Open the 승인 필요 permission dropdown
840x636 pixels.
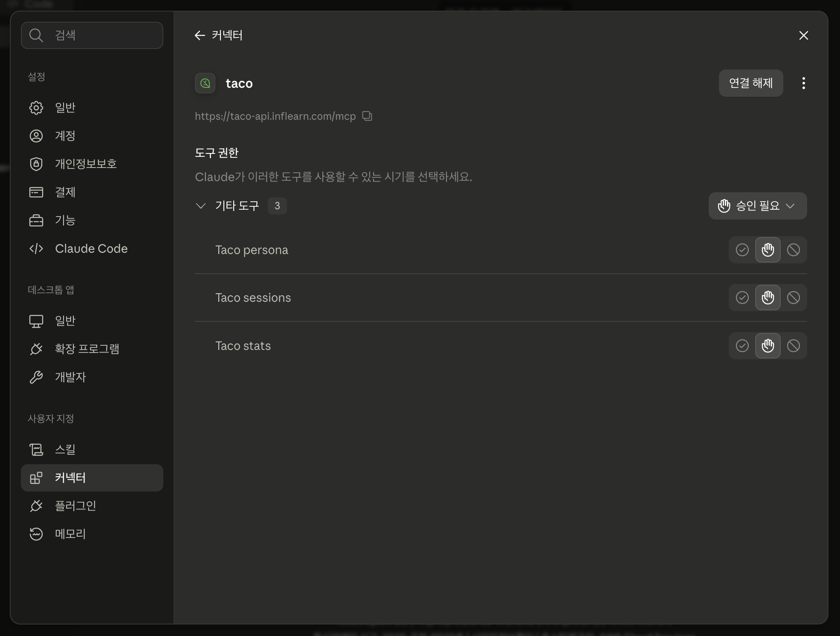pos(758,206)
